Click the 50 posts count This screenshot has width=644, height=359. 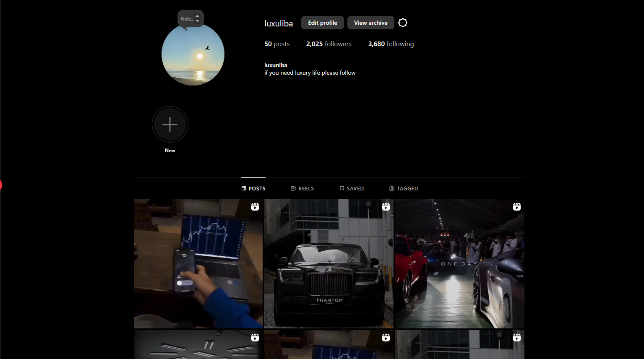[x=277, y=44]
